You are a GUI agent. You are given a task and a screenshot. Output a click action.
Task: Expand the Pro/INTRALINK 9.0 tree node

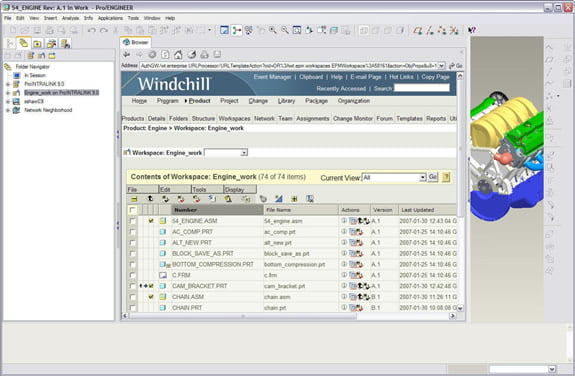pyautogui.click(x=8, y=84)
